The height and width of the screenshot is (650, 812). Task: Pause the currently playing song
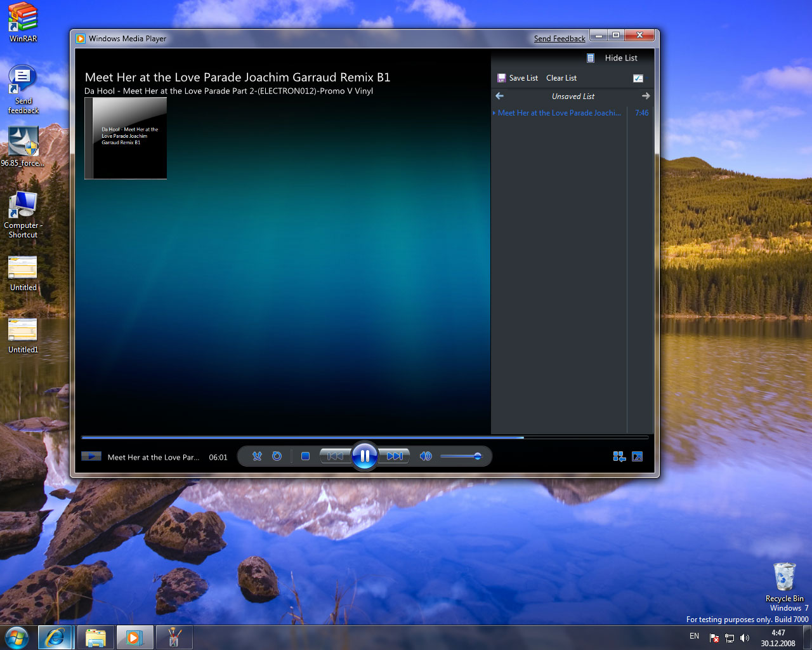pyautogui.click(x=365, y=456)
